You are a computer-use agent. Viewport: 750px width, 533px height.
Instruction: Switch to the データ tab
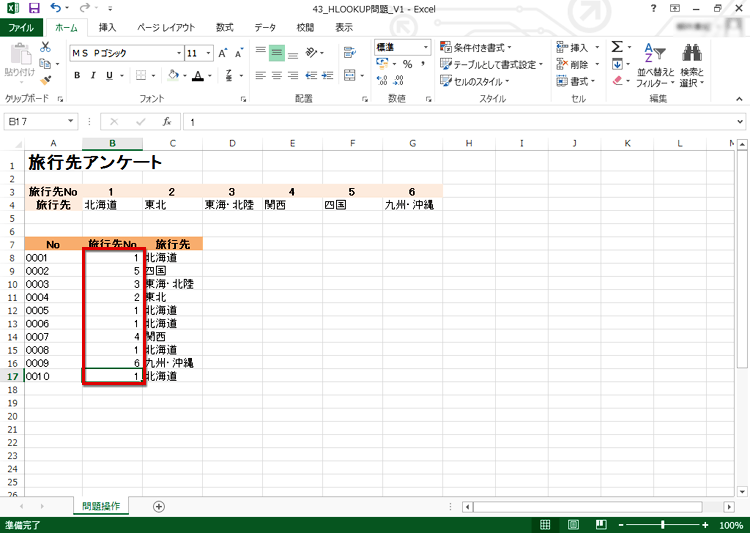point(265,27)
